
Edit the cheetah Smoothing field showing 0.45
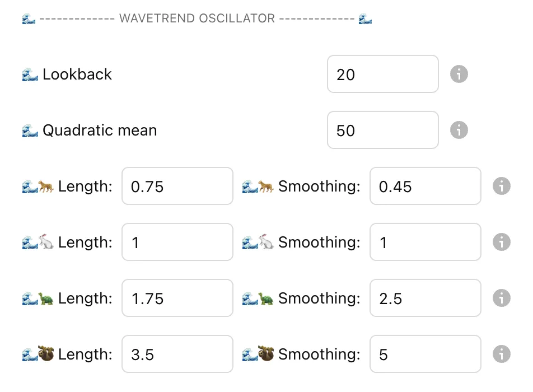[425, 186]
